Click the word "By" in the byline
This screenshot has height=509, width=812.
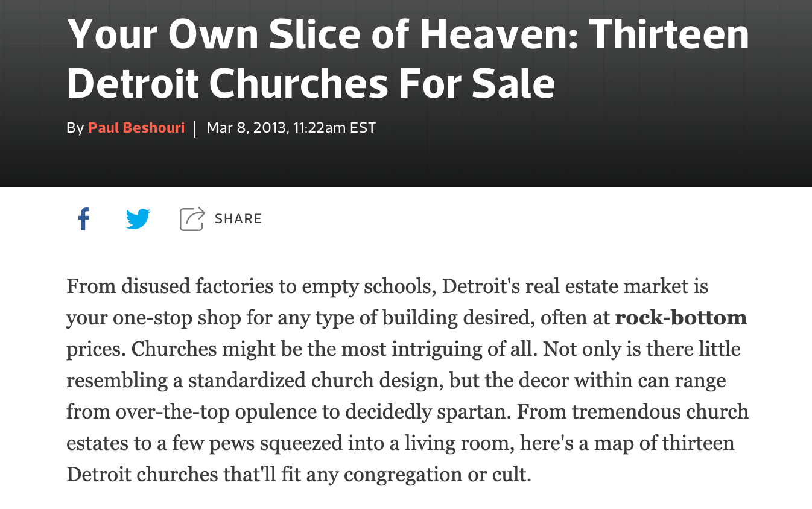[75, 128]
